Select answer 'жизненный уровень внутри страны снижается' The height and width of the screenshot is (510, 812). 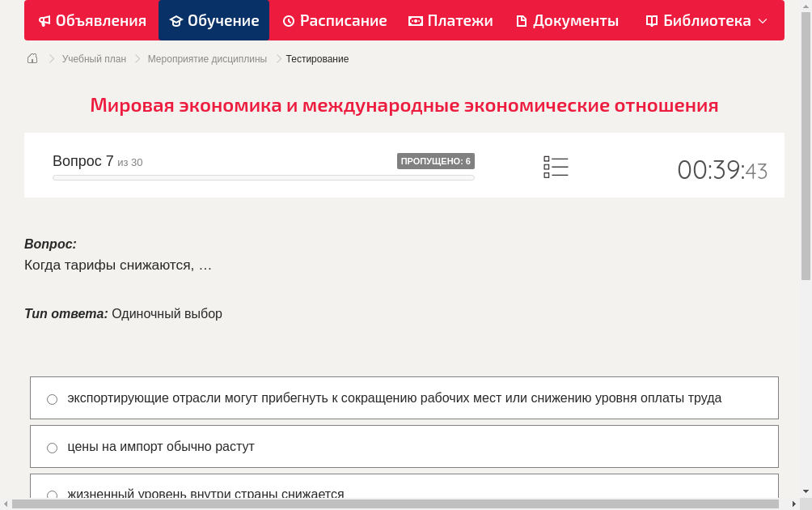click(52, 495)
